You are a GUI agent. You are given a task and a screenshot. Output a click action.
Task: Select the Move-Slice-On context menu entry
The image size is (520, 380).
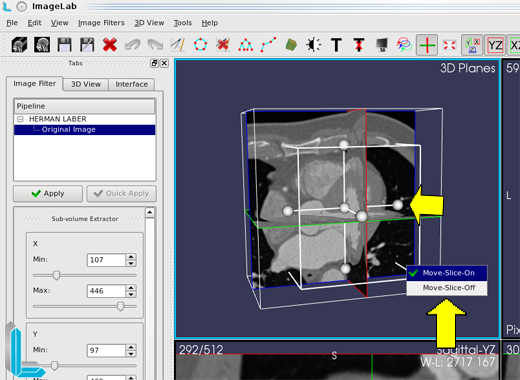click(x=447, y=273)
